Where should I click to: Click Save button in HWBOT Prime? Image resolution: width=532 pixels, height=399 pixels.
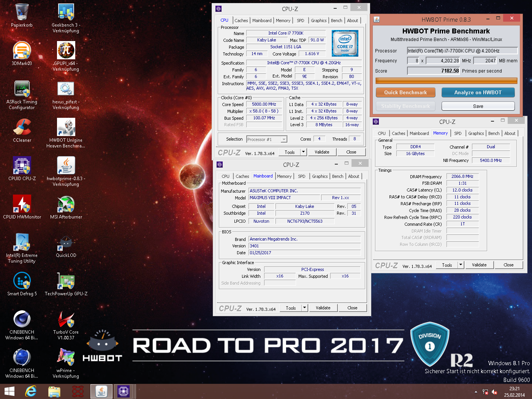coord(478,106)
